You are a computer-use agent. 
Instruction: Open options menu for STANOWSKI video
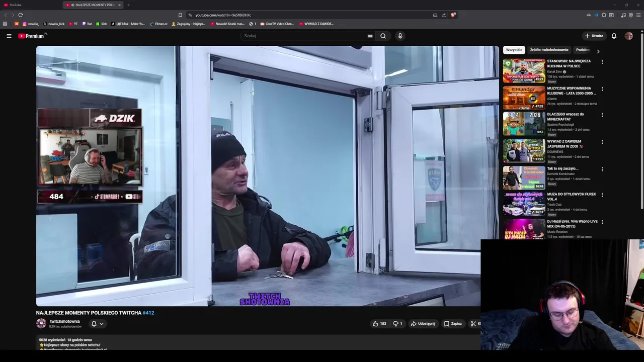point(602,62)
